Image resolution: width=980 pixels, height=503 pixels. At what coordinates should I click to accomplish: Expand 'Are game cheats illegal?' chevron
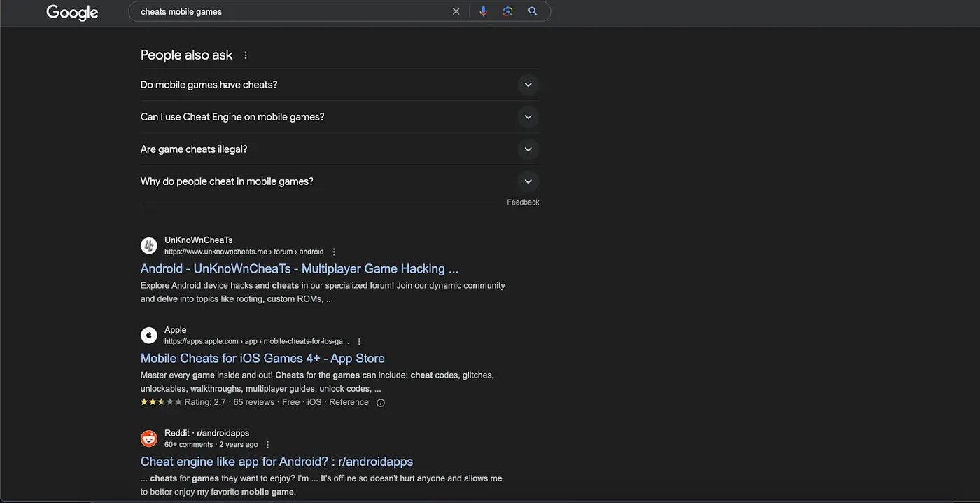(x=528, y=149)
